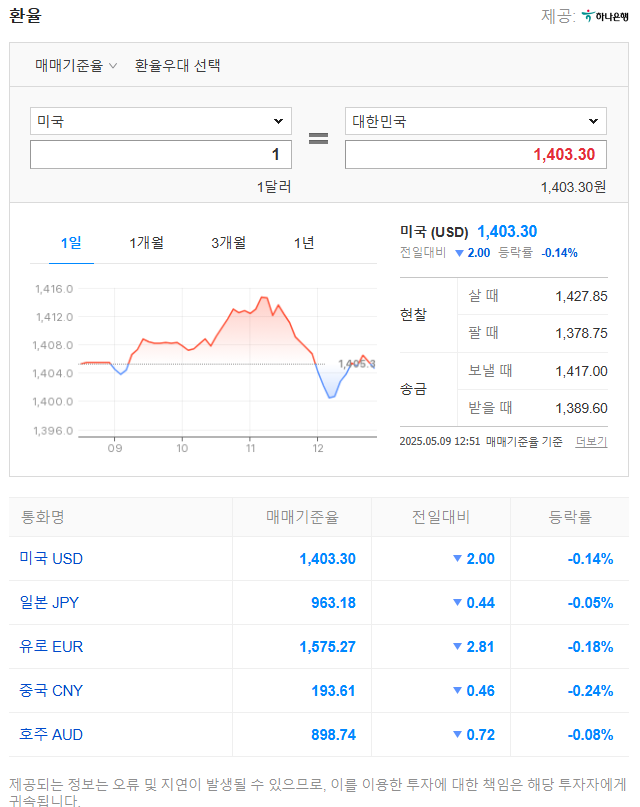
Task: Click the down arrow beside 2.00 in USD row
Action: point(457,558)
